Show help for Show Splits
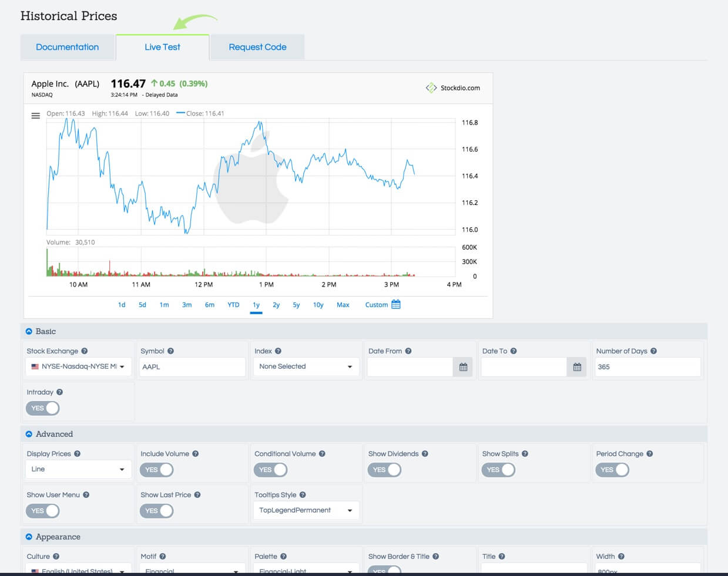Viewport: 728px width, 576px height. [x=525, y=454]
